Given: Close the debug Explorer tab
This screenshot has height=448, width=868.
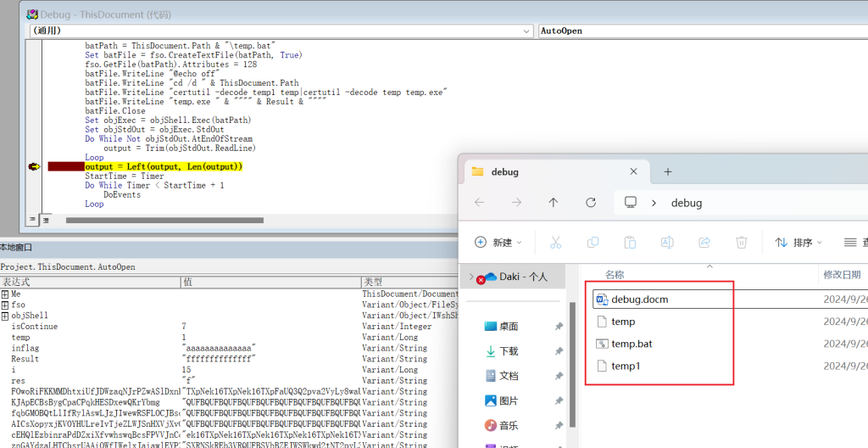Looking at the screenshot, I should 633,172.
